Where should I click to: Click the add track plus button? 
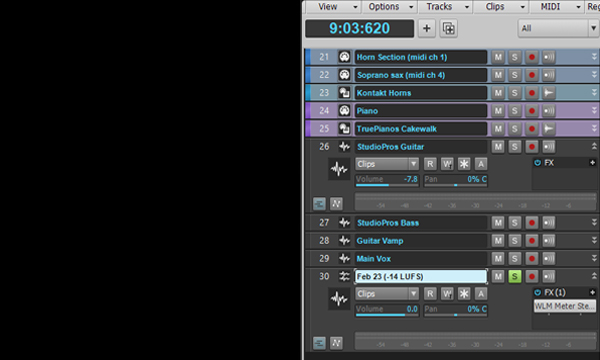point(427,28)
